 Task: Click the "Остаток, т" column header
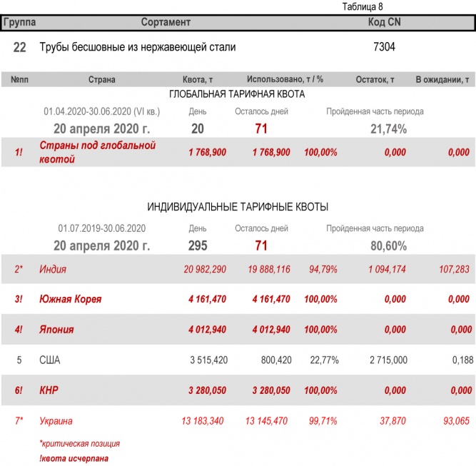tap(375, 80)
